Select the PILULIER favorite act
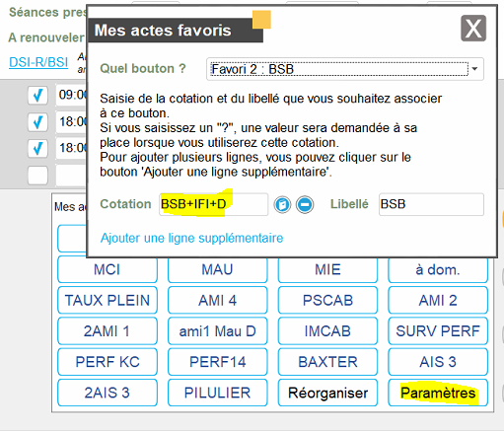 [217, 393]
